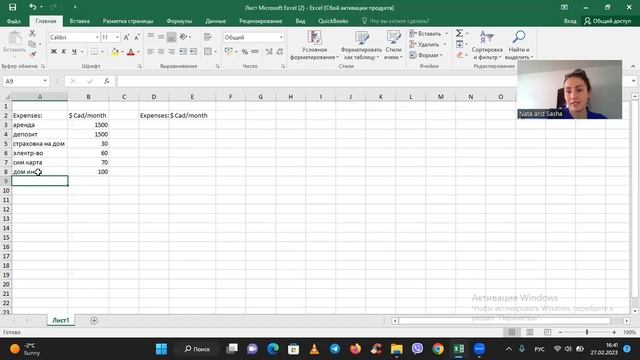Collapse the ribbon with the arrow

(633, 66)
